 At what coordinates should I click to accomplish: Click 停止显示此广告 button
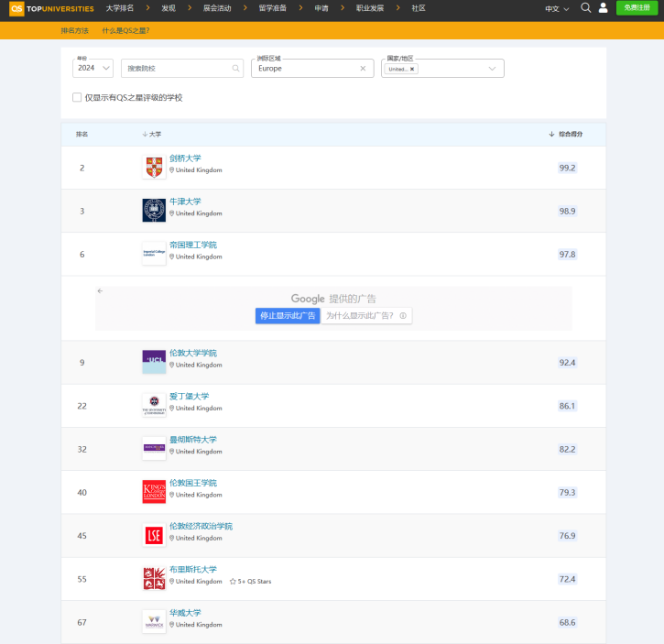[288, 316]
